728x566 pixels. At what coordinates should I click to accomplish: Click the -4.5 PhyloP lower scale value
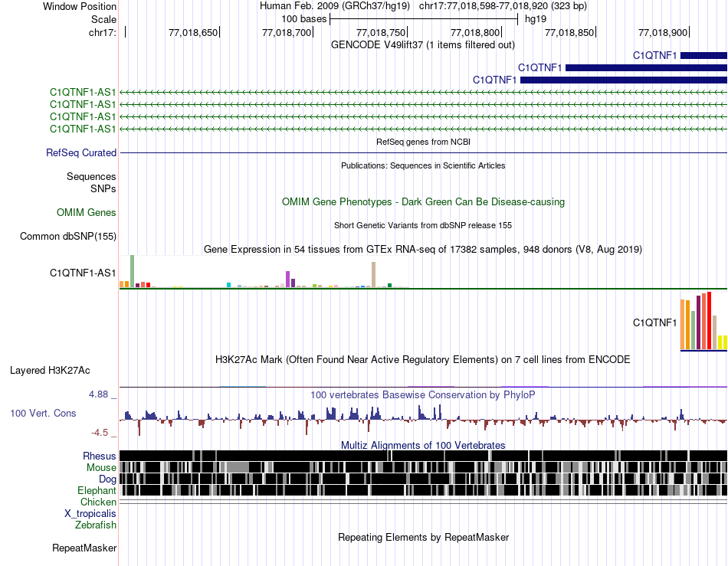pyautogui.click(x=100, y=433)
